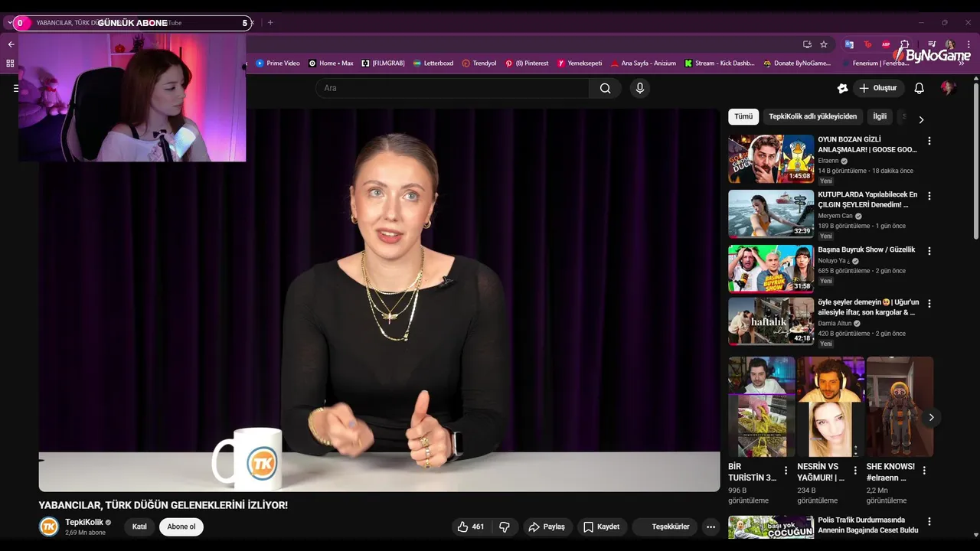Open more actions menu beside Teşekkürler
The image size is (980, 551).
tap(710, 527)
